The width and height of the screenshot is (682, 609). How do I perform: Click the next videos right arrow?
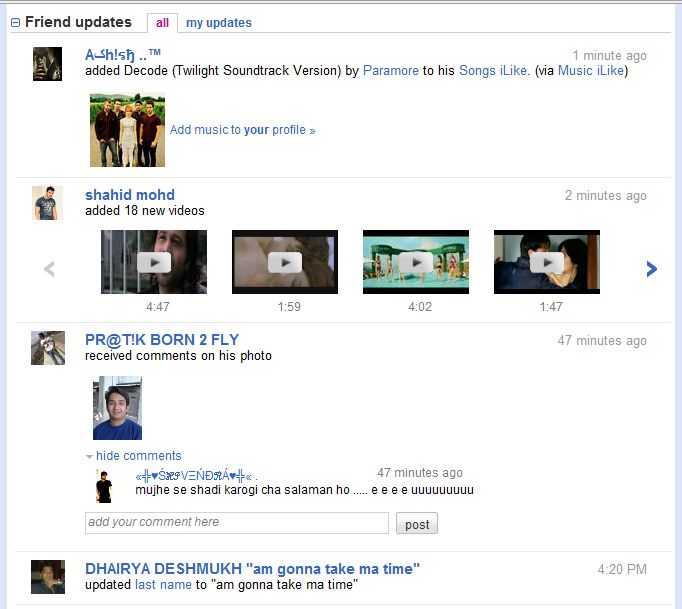(652, 268)
